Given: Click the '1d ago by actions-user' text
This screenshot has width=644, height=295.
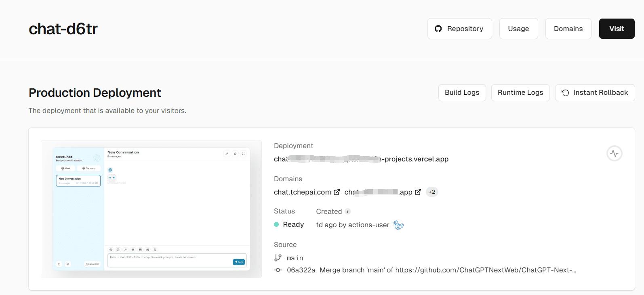Looking at the screenshot, I should 352,225.
